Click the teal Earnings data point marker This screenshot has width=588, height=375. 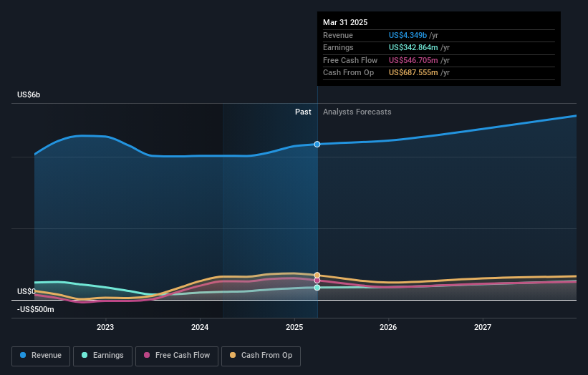pyautogui.click(x=317, y=288)
